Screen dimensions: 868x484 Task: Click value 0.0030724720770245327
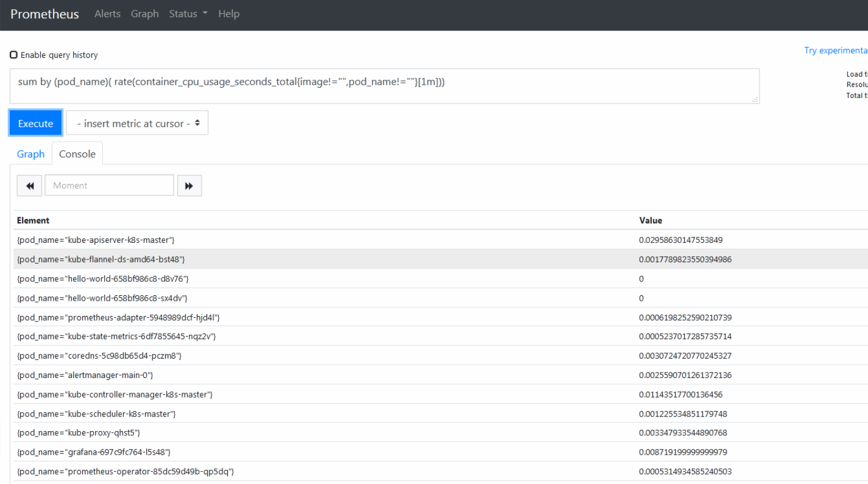coord(685,356)
